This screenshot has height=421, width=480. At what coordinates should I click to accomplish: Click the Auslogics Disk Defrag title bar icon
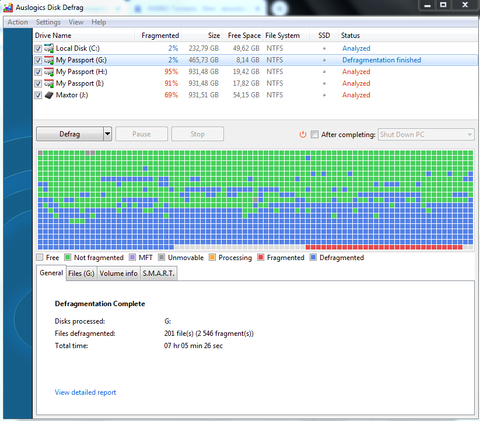[8, 7]
